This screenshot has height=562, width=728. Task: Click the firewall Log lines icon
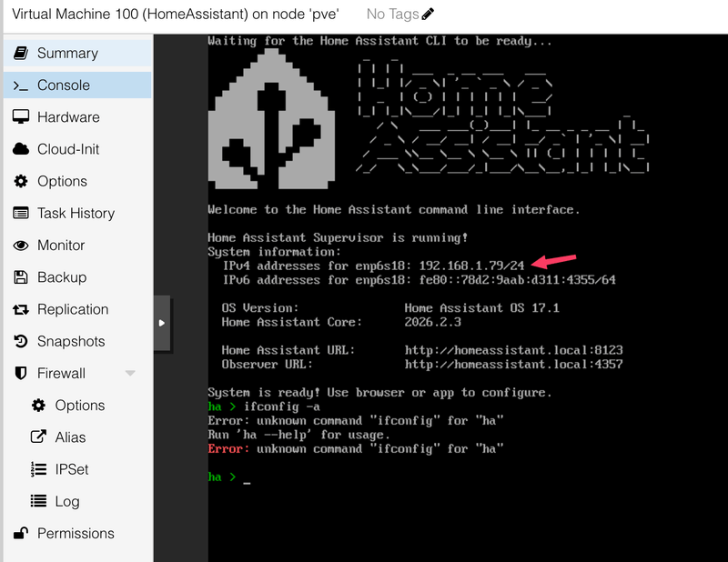click(x=38, y=501)
